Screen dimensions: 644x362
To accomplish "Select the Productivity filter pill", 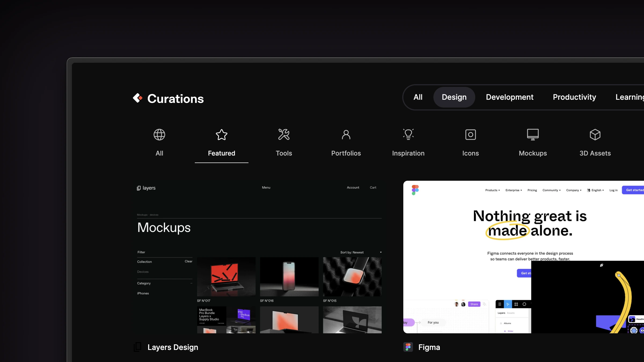I will tap(574, 97).
